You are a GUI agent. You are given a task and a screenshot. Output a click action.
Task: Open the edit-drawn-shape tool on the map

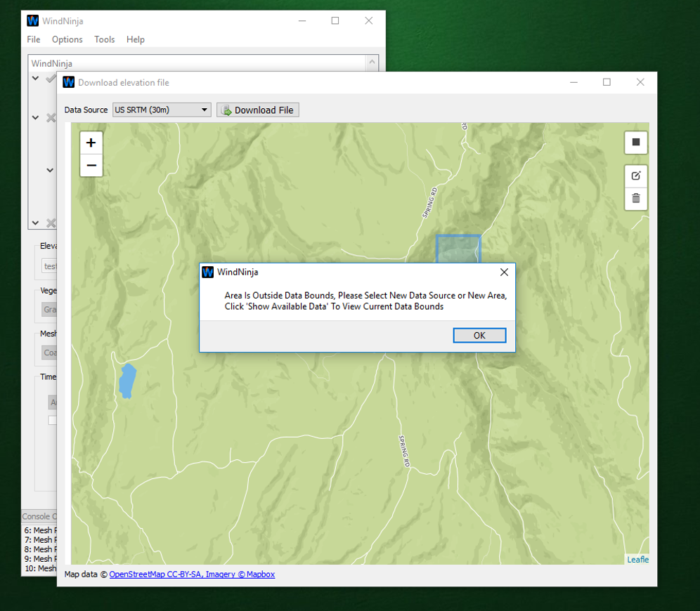(636, 176)
